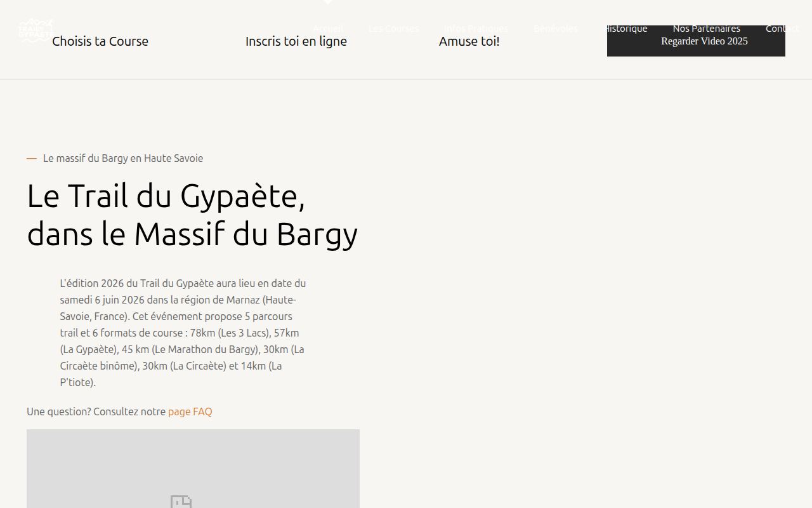Click the édition 2026 description paragraph
The height and width of the screenshot is (508, 812).
pyautogui.click(x=184, y=333)
